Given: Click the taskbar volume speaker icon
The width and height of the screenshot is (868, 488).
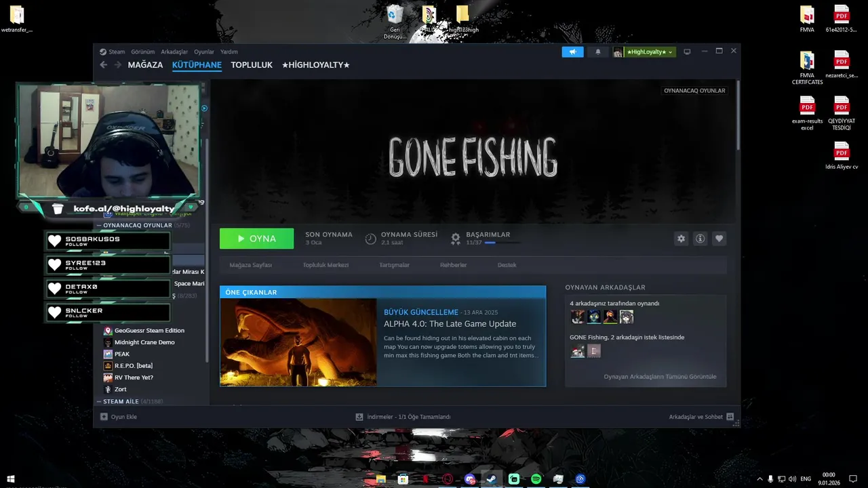Looking at the screenshot, I should tap(792, 479).
